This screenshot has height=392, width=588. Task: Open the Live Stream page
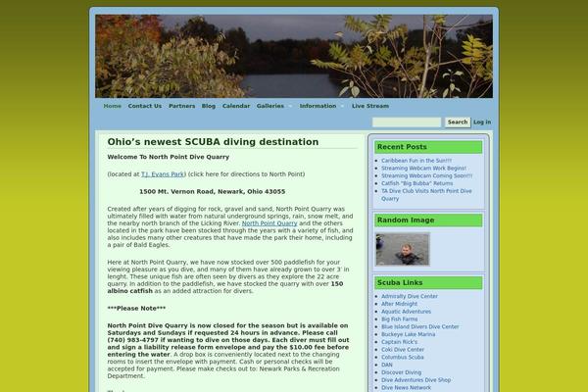tap(370, 106)
